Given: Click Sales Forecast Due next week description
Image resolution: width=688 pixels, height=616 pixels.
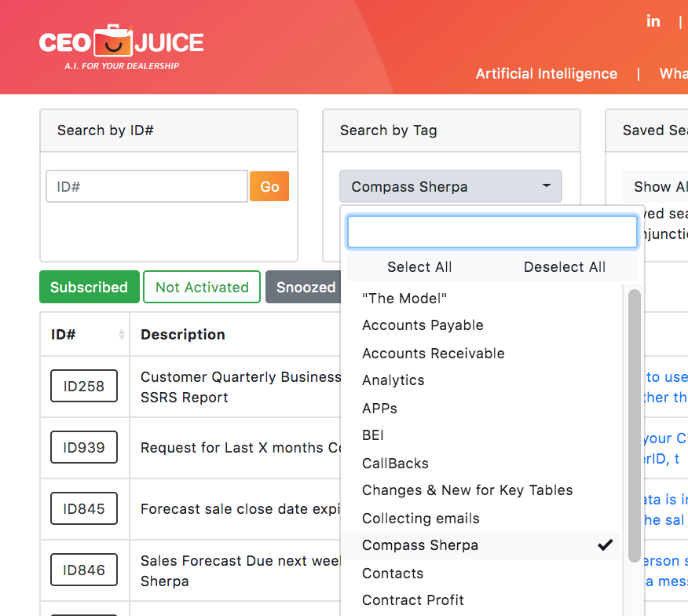Looking at the screenshot, I should point(240,570).
